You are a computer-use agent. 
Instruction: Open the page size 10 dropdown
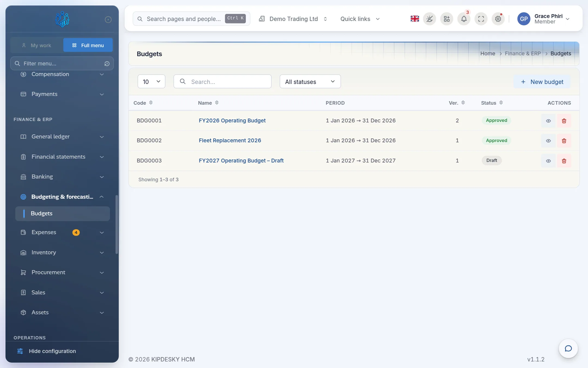[151, 82]
